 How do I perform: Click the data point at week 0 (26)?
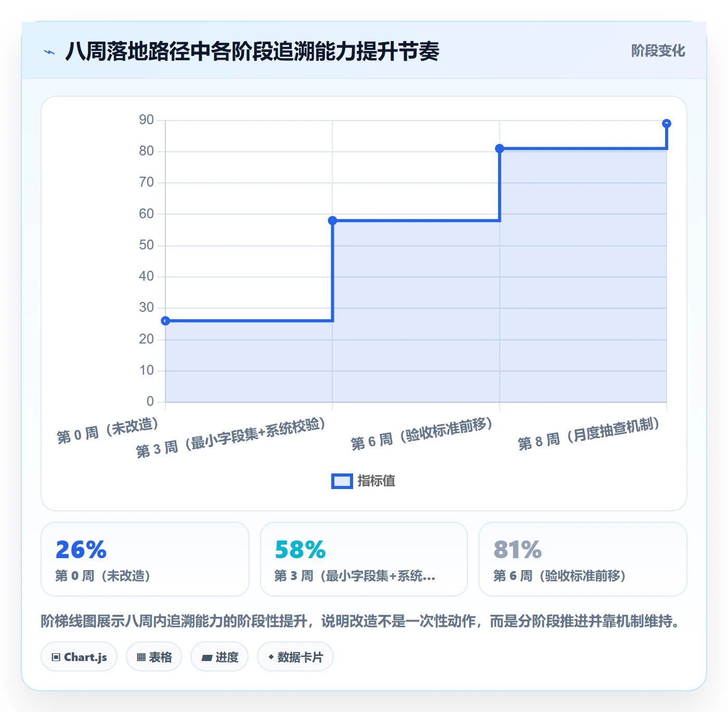pyautogui.click(x=165, y=321)
